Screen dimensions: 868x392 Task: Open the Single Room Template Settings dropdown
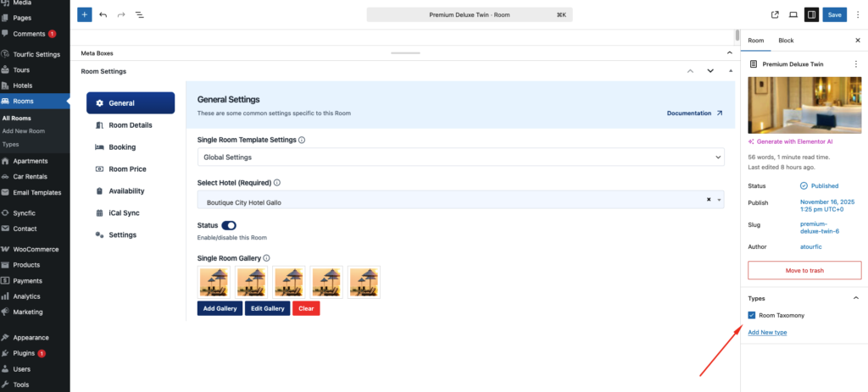click(x=460, y=157)
